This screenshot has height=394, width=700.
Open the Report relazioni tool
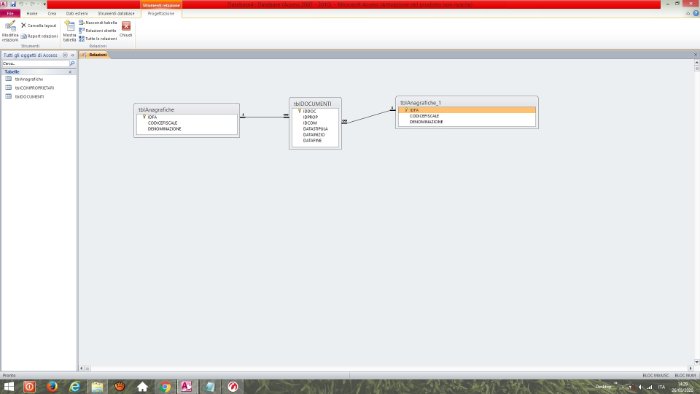[x=39, y=36]
